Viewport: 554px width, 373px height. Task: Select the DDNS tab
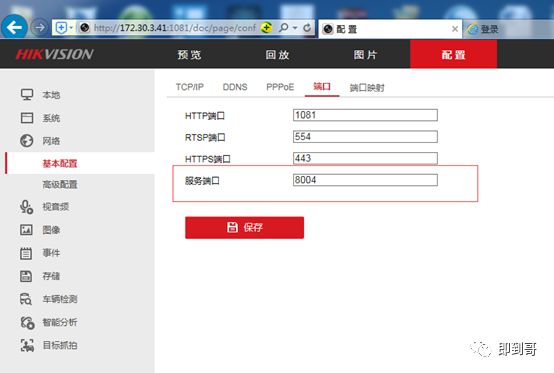pos(235,87)
